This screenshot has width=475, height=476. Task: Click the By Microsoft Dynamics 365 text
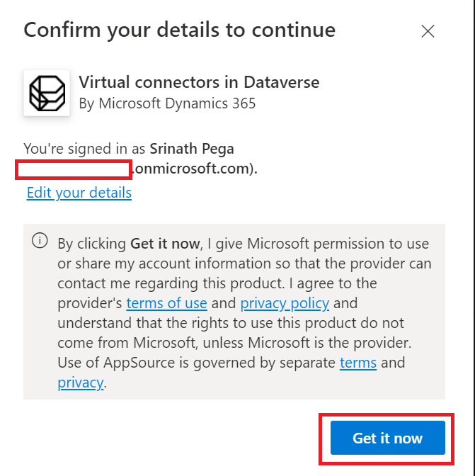coord(167,103)
